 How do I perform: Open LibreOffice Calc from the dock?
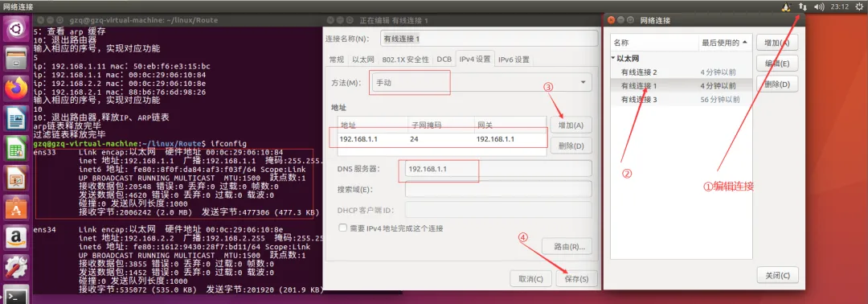(15, 148)
